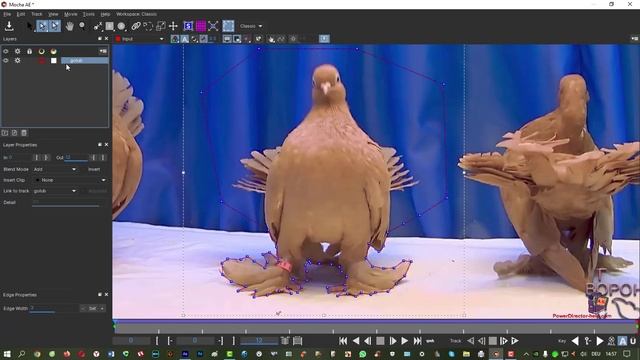
Task: Select the Rectangle shape tool
Action: tap(109, 26)
